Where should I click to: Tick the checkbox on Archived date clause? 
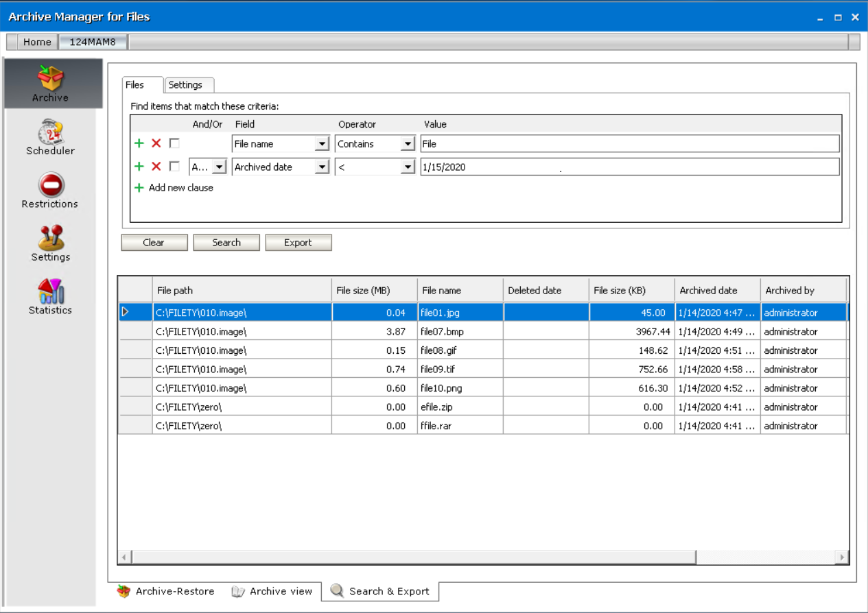[174, 167]
